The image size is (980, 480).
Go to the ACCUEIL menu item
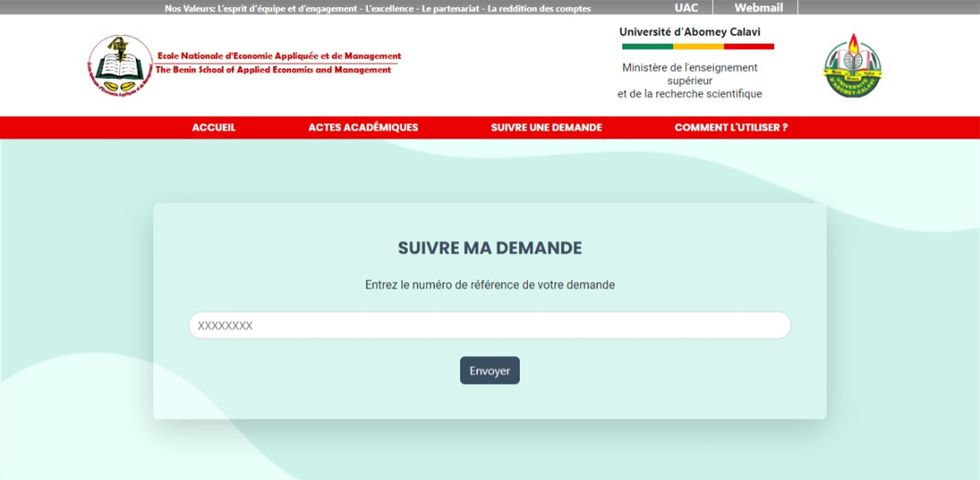pyautogui.click(x=214, y=128)
